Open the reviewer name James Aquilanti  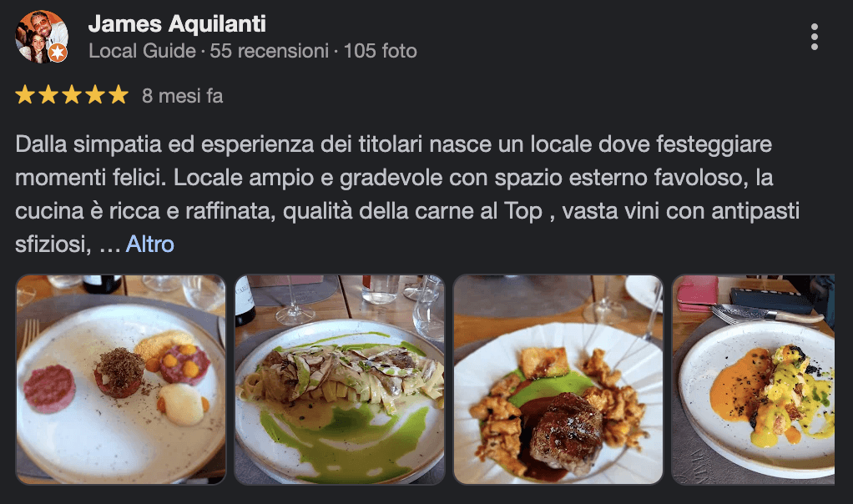177,23
